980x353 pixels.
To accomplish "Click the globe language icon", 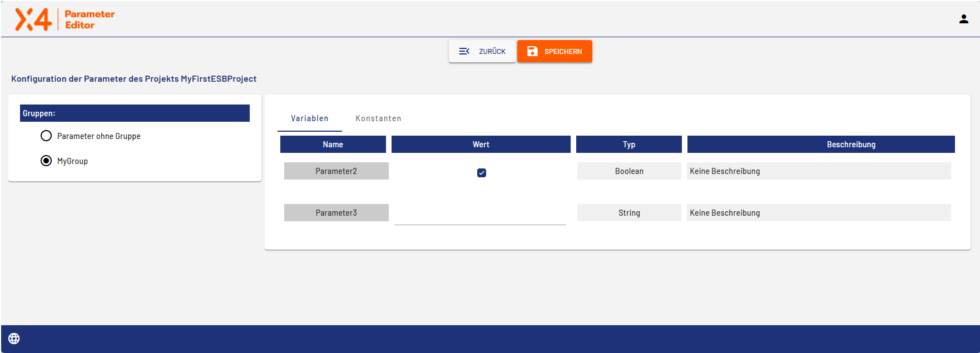I will 14,339.
